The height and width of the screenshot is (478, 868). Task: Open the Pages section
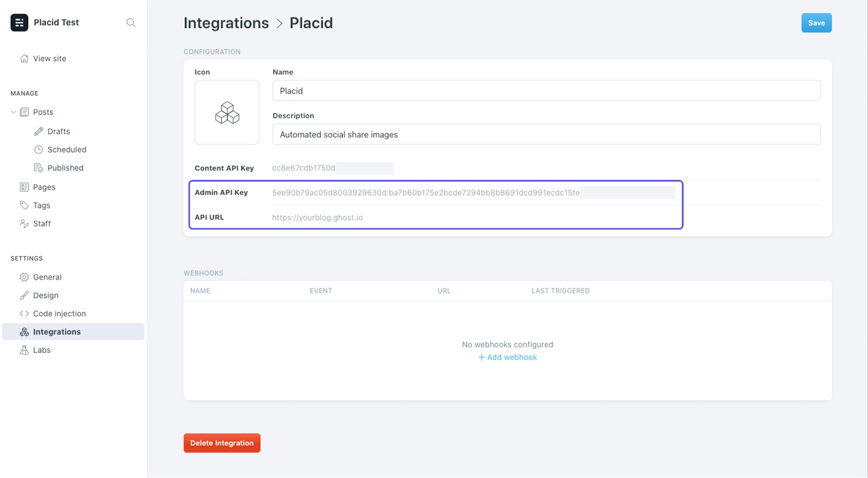tap(44, 187)
